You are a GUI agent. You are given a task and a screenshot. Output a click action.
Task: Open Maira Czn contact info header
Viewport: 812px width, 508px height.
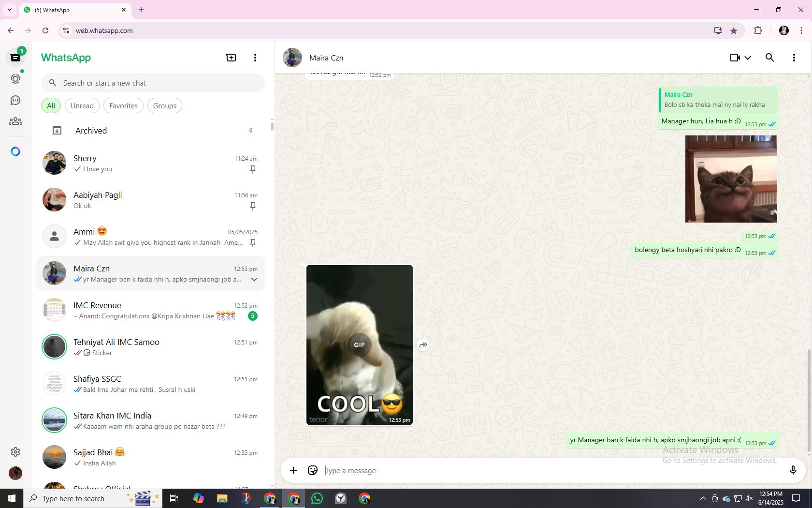click(x=500, y=58)
